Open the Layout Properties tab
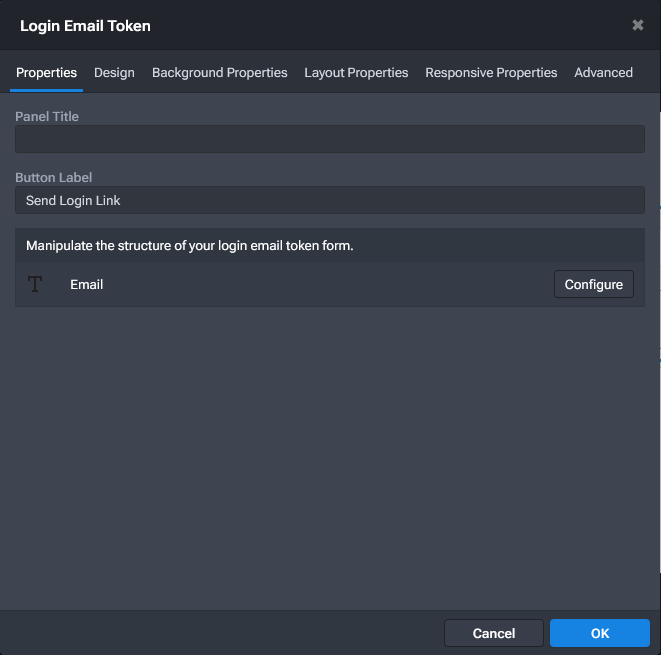 point(356,72)
